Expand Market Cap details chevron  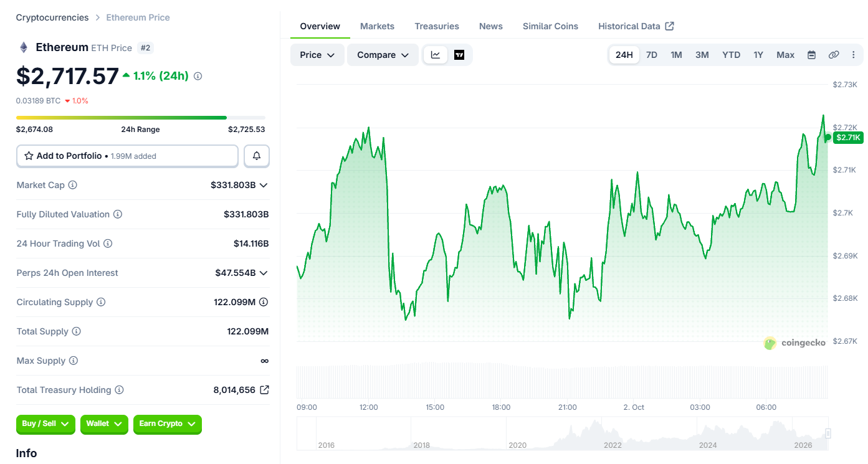[264, 185]
